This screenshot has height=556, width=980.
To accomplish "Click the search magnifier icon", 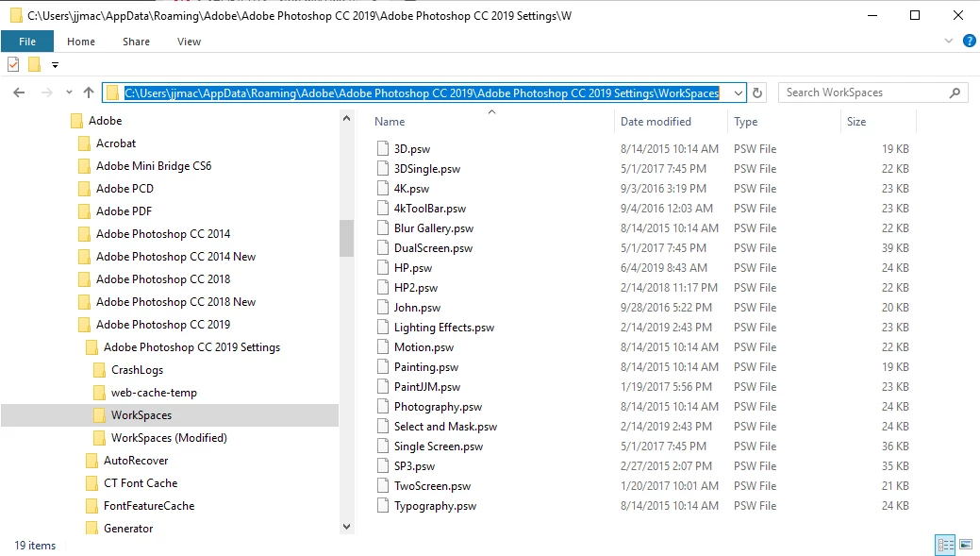I will (955, 93).
